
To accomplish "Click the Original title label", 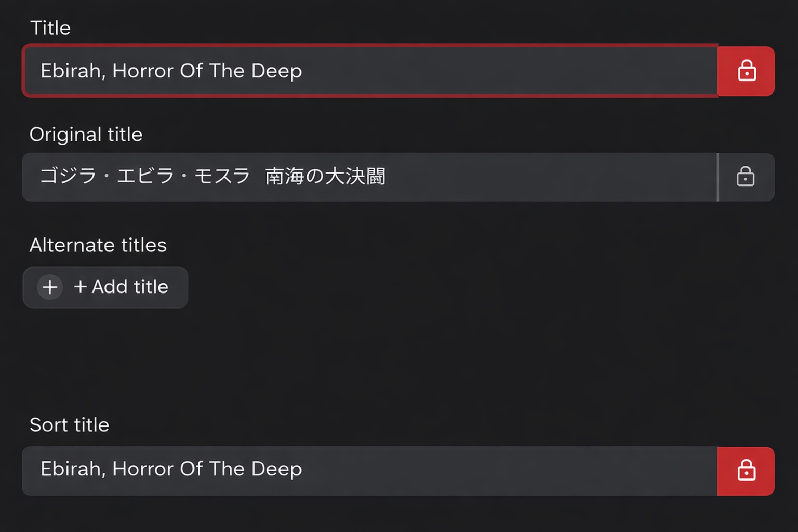I will pyautogui.click(x=86, y=135).
